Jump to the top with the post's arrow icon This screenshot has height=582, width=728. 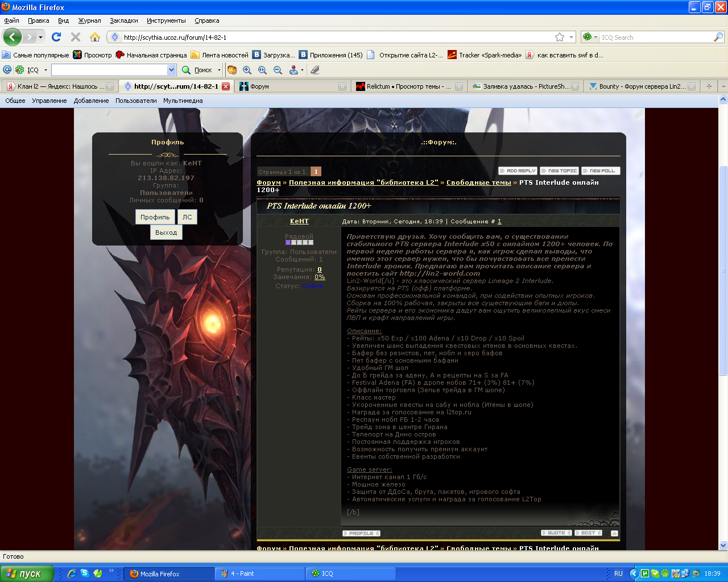[x=614, y=533]
